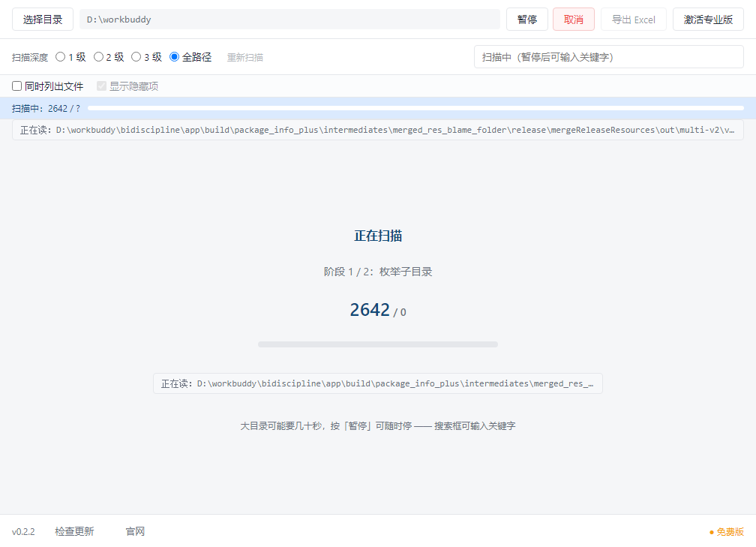Click the 正在扫描 heading
This screenshot has width=756, height=547.
coord(378,236)
